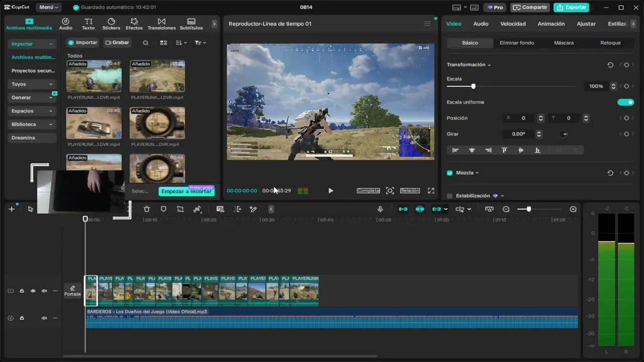Expand the Biblioteca section

32,124
